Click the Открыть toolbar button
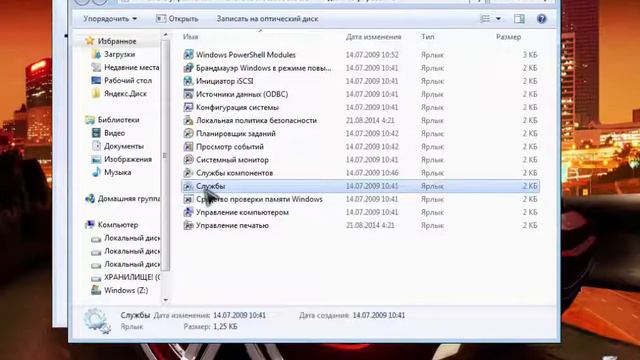The height and width of the screenshot is (360, 640). pyautogui.click(x=177, y=19)
